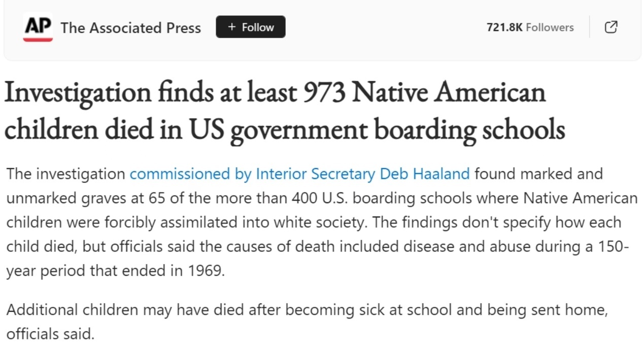This screenshot has width=644, height=349.
Task: Click the AP logo icon
Action: coord(38,27)
